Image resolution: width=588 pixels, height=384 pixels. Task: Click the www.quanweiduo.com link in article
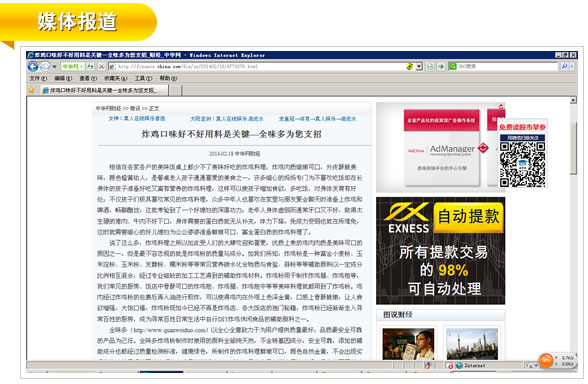(170, 330)
